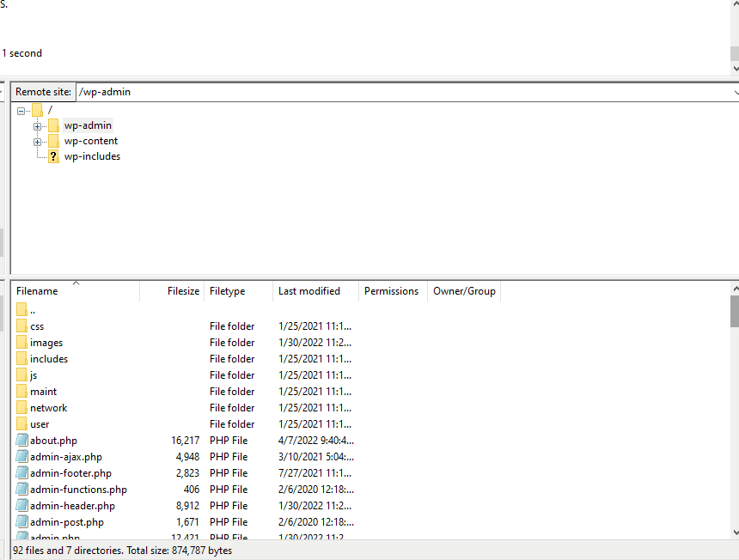Click the about.php file icon
739x560 pixels.
pos(21,441)
